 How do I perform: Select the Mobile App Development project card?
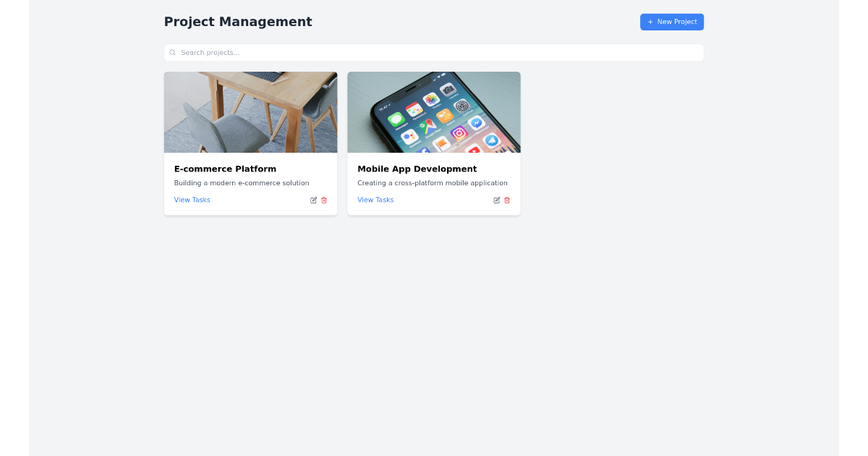(x=433, y=143)
